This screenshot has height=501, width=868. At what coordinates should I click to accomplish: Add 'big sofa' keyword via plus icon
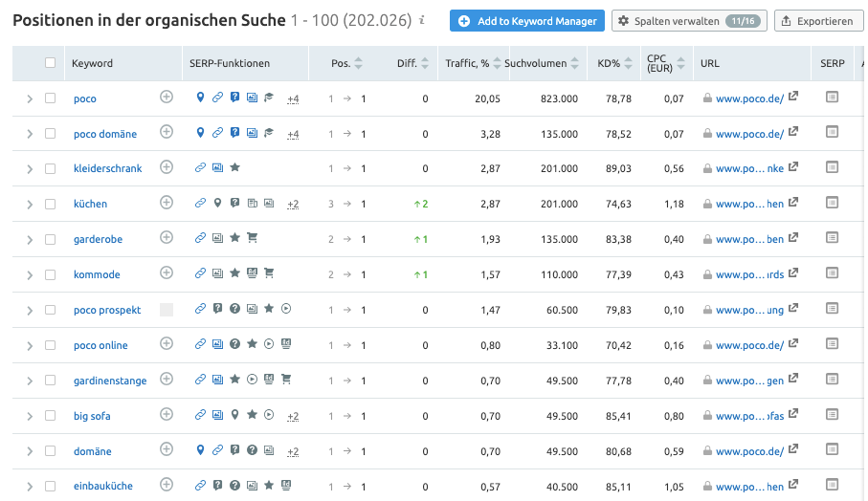167,414
